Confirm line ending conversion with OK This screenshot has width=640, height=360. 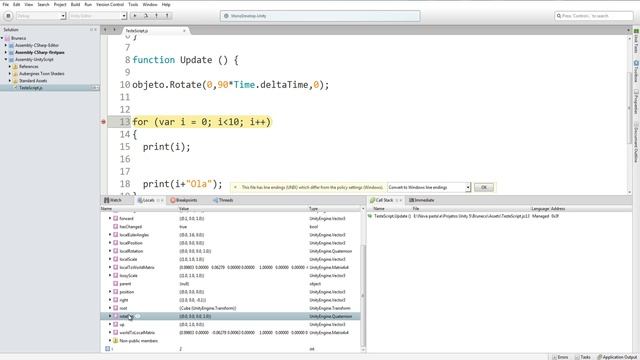tap(484, 187)
